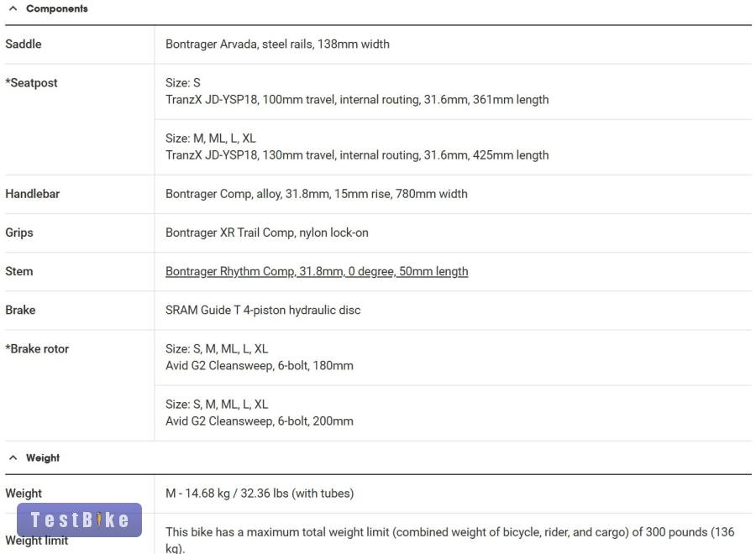Screen dimensions: 756x554
Task: Click the Handlebar row label
Action: pyautogui.click(x=33, y=194)
